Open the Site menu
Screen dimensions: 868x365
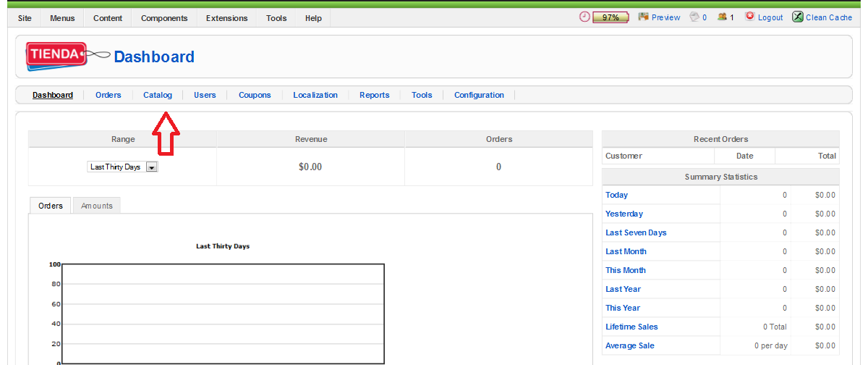click(25, 18)
